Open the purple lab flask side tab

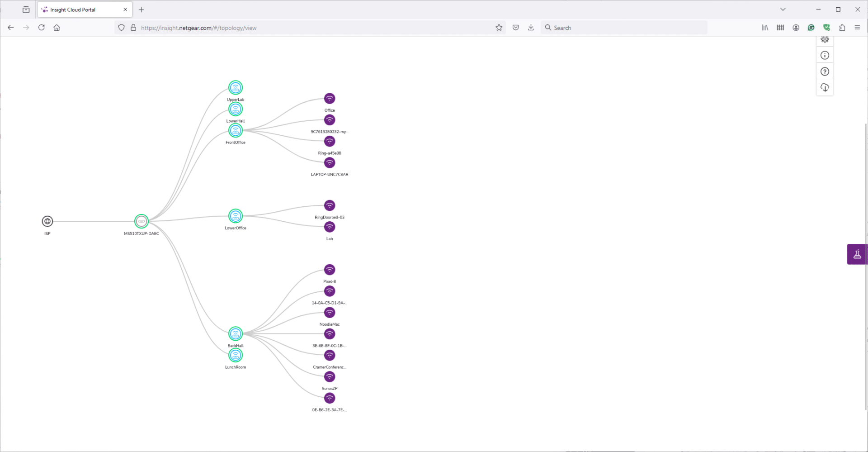[857, 254]
